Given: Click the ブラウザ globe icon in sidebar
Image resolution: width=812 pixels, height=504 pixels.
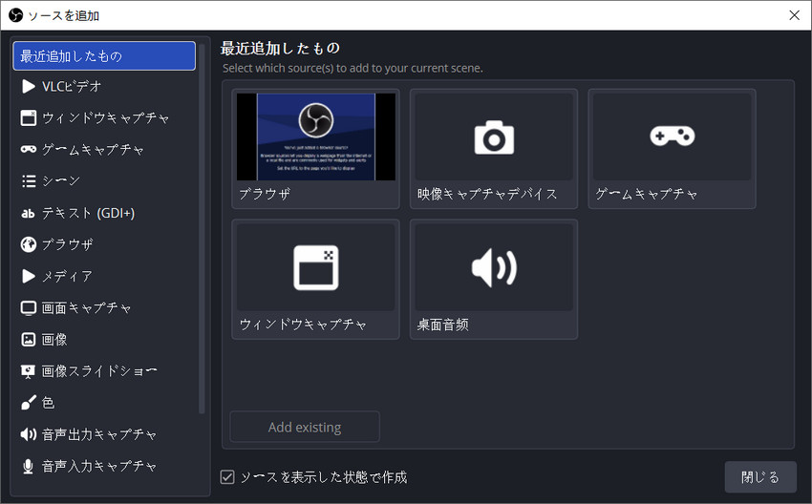Looking at the screenshot, I should [29, 244].
